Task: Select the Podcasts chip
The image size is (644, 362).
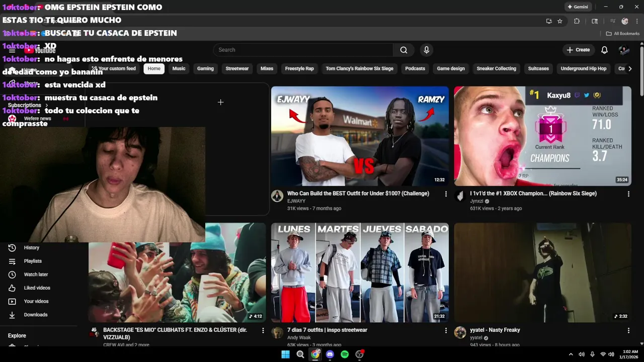Action: click(415, 68)
